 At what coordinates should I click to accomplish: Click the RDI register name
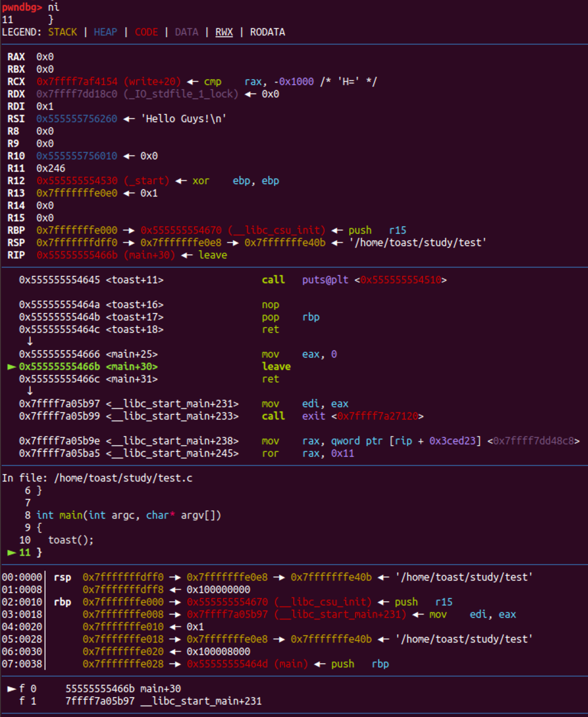tap(16, 106)
